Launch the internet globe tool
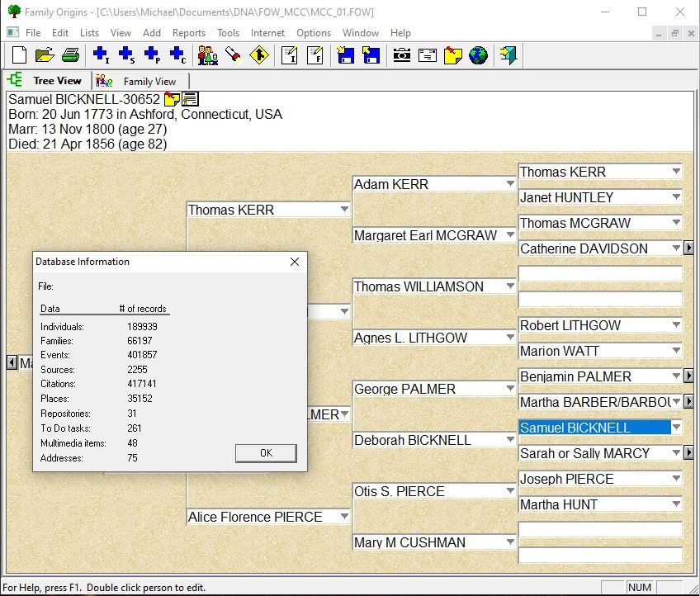The height and width of the screenshot is (596, 700). (480, 55)
